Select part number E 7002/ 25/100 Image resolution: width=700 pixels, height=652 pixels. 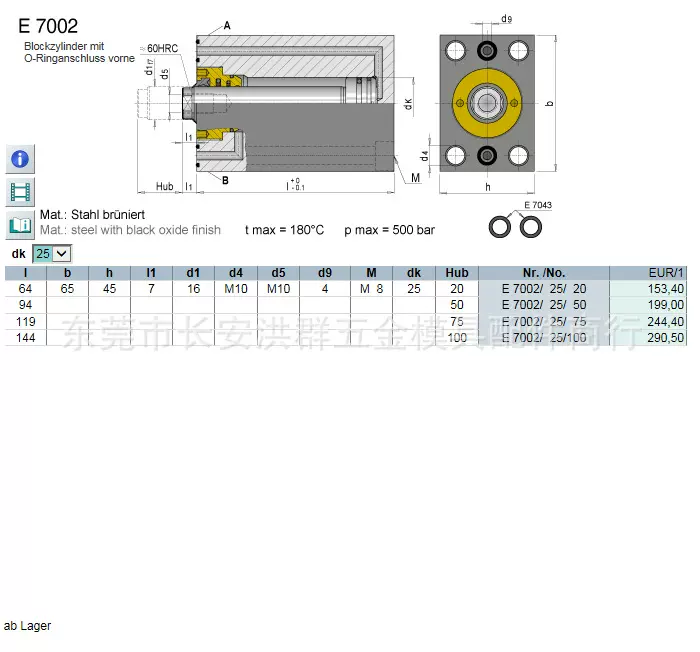coord(544,338)
